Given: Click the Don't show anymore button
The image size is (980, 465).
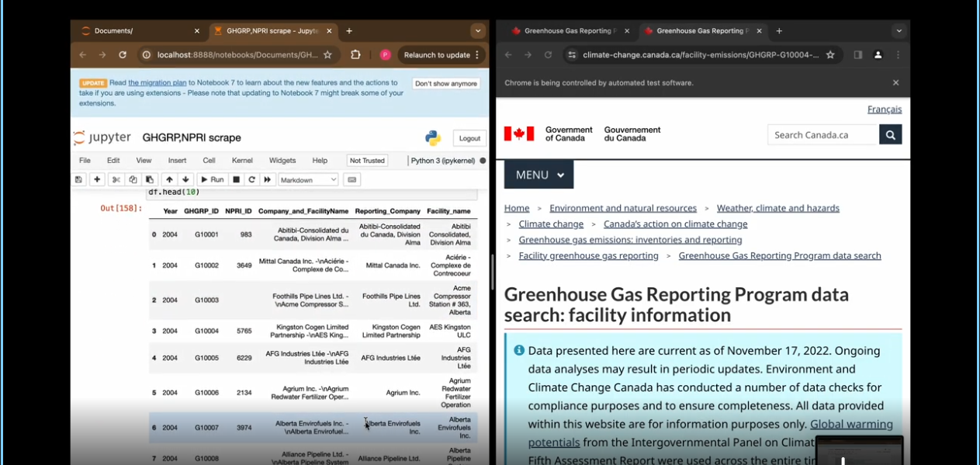Looking at the screenshot, I should tap(445, 83).
